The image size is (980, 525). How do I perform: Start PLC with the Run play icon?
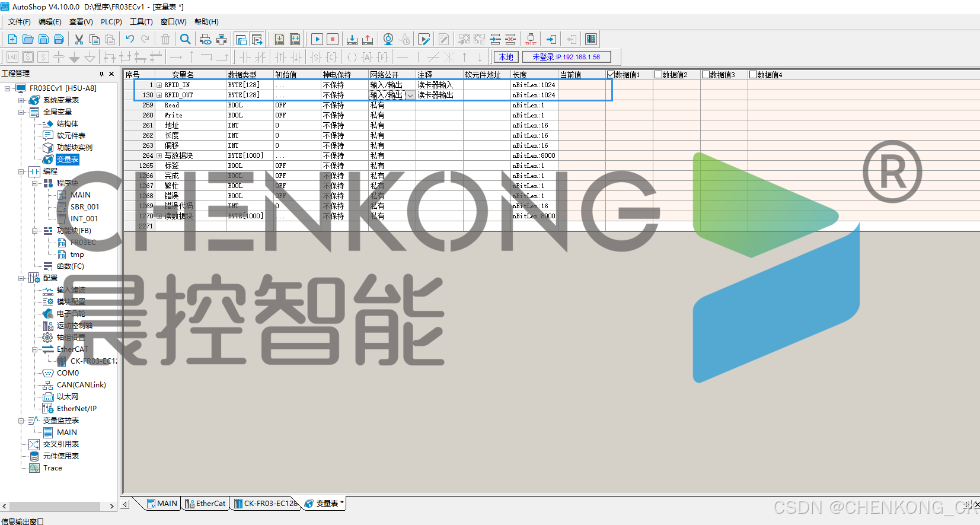[317, 39]
